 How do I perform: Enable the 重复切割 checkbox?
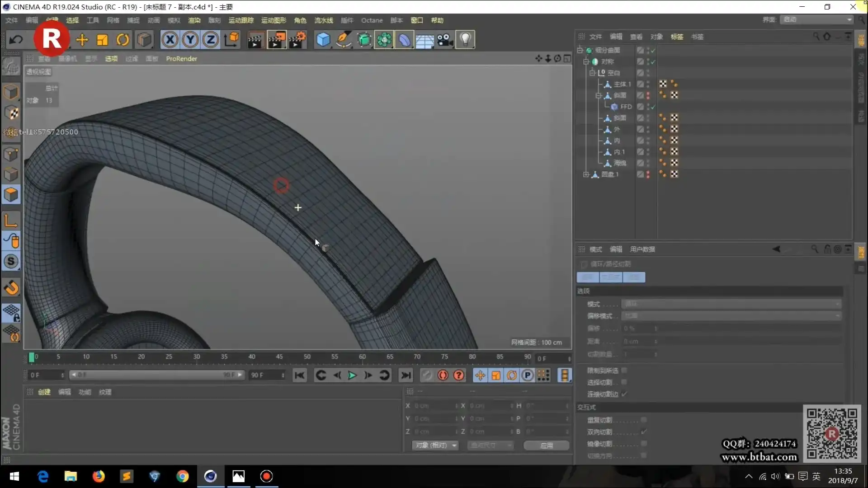click(x=644, y=419)
